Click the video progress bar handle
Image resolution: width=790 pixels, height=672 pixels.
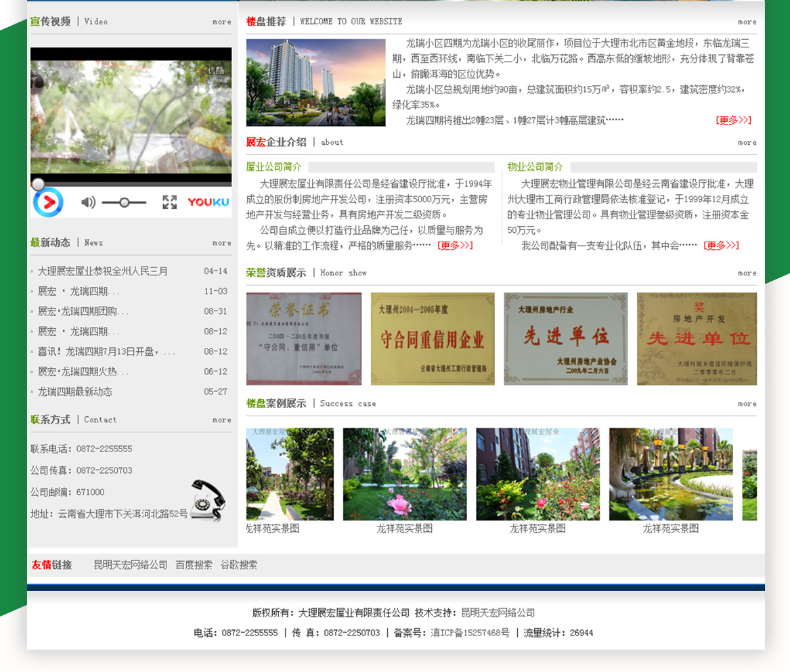tap(39, 184)
